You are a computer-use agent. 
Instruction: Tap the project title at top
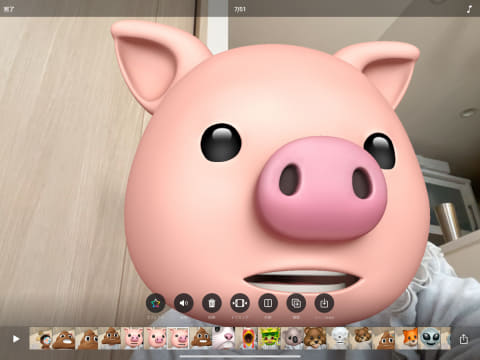point(239,9)
